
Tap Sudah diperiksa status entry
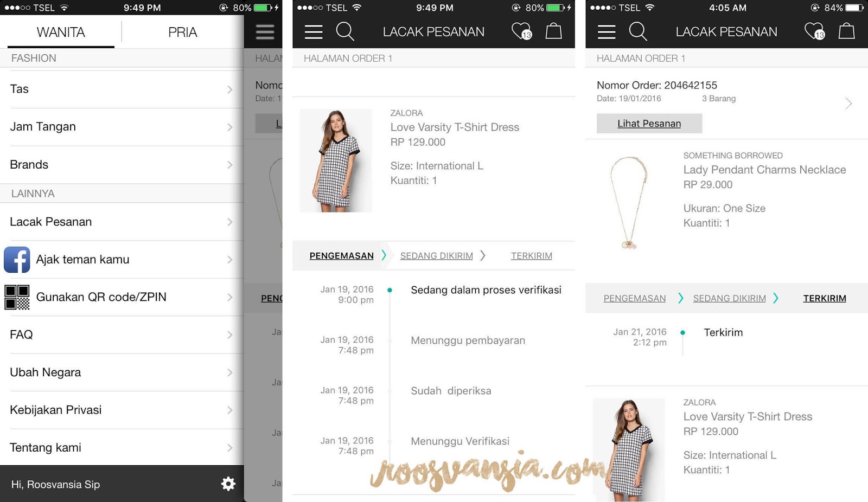[451, 391]
